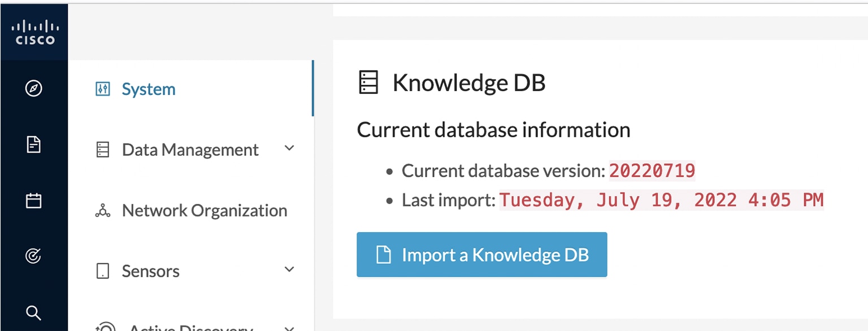868x331 pixels.
Task: Click the Cisco logo
Action: point(34,32)
